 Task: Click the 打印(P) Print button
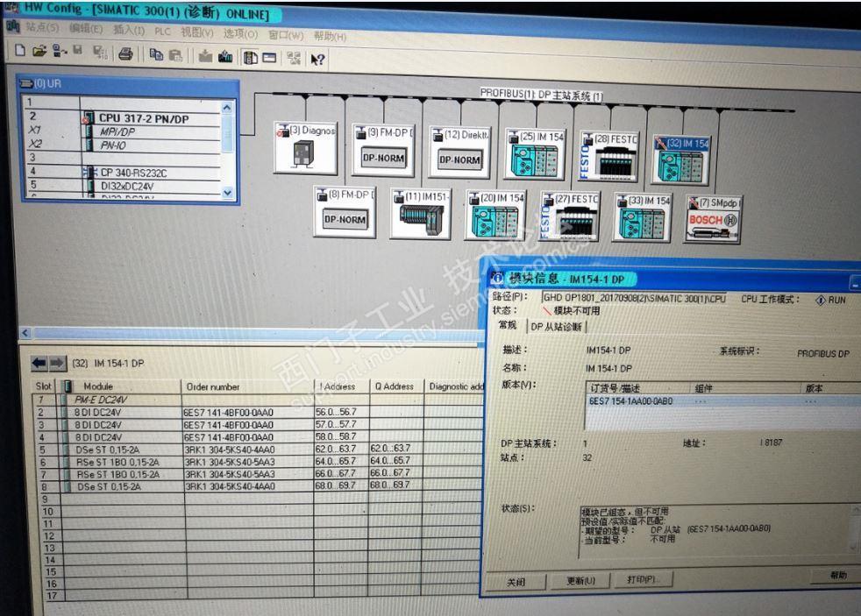(643, 580)
